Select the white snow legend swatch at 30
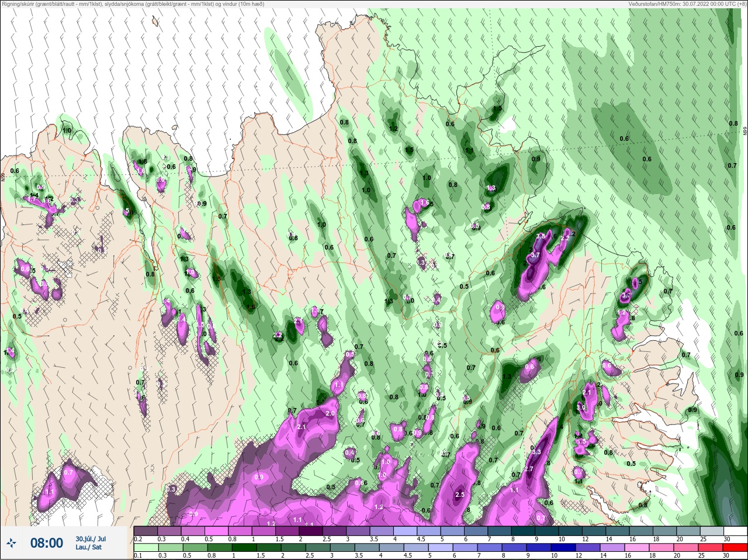This screenshot has height=560, width=748. [735, 531]
